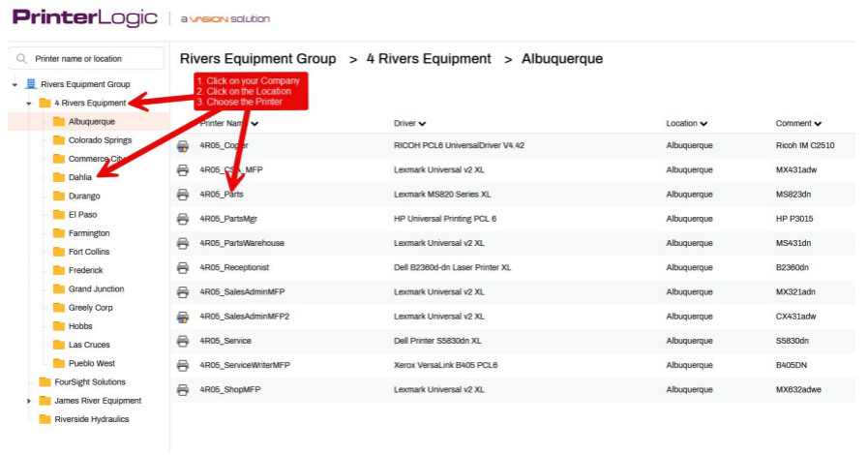The image size is (868, 455).
Task: Sort by the Driver column header
Action: click(x=409, y=124)
